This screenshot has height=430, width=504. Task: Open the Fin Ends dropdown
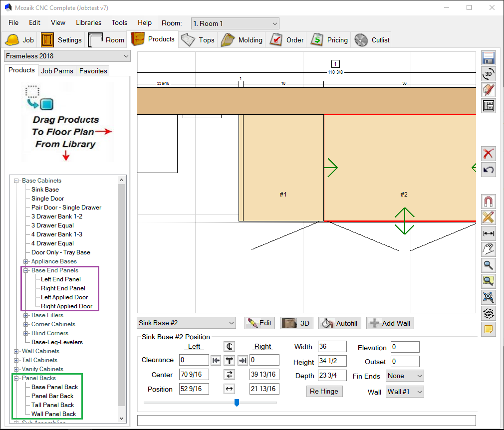coord(405,376)
